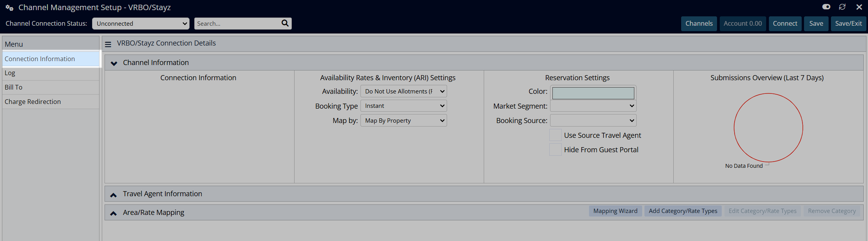Click the submissions overview circle chart
The image size is (868, 241).
pos(769,128)
